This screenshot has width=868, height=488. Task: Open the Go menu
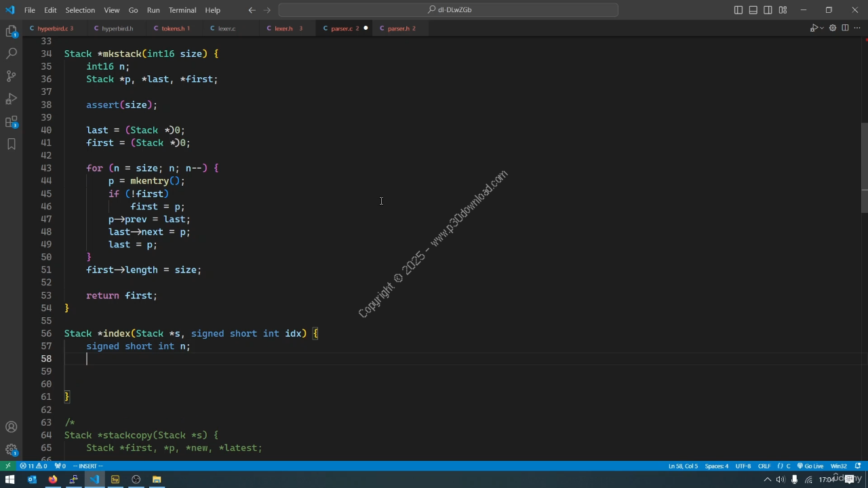133,10
